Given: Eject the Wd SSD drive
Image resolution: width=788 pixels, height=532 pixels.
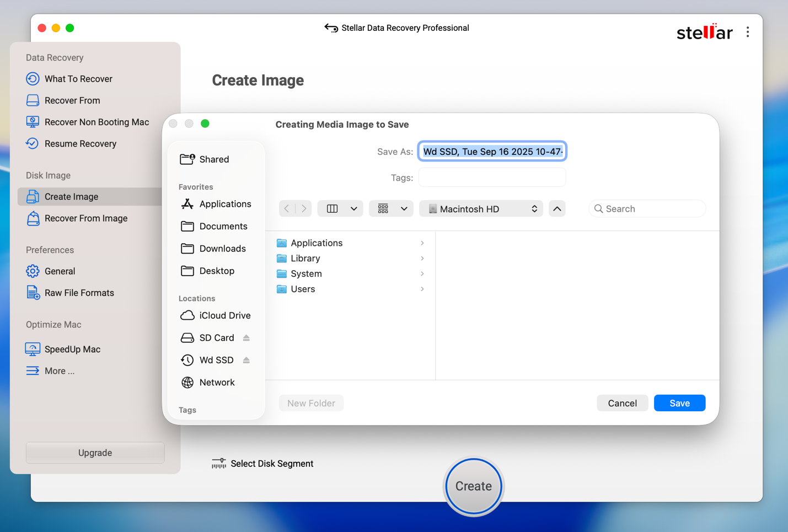Looking at the screenshot, I should click(246, 360).
